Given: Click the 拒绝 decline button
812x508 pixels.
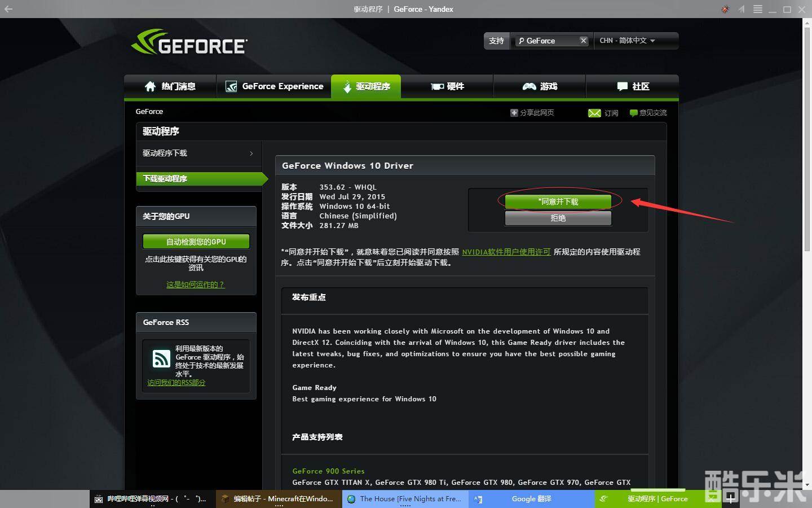Looking at the screenshot, I should [558, 218].
